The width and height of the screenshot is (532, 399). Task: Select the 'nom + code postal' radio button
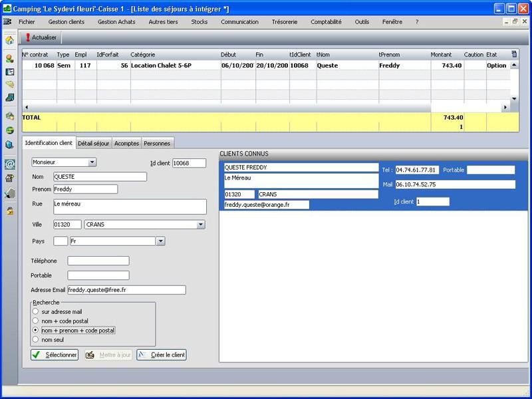point(35,321)
